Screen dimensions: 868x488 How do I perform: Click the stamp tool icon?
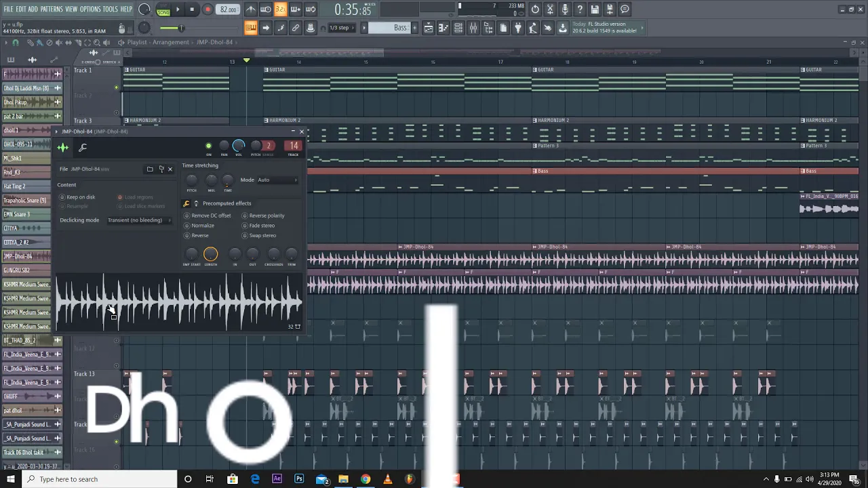[x=311, y=28]
